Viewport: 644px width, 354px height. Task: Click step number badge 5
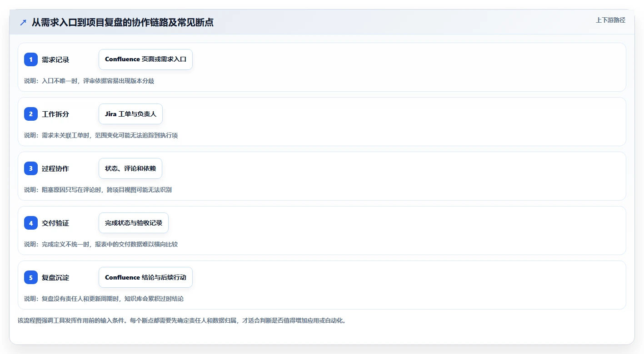tap(31, 277)
